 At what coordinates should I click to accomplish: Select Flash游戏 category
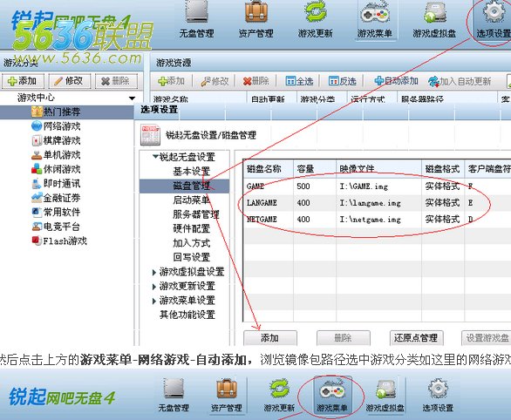[59, 240]
